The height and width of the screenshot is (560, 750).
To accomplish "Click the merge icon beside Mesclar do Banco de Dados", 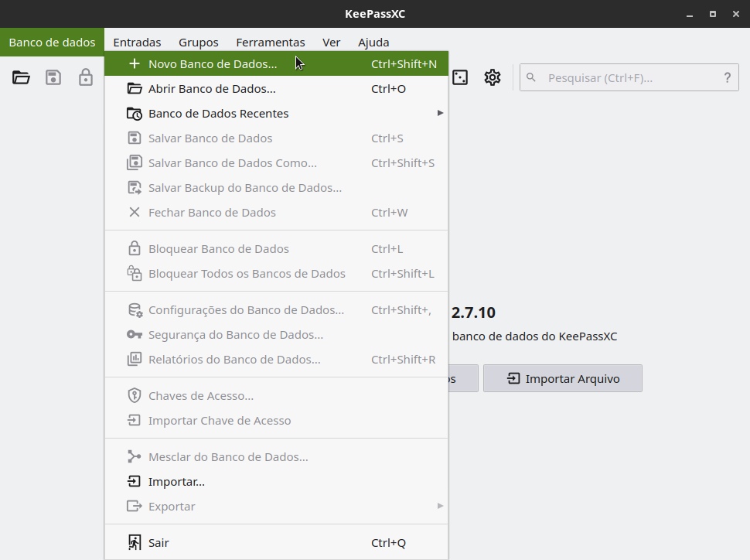I will pyautogui.click(x=135, y=456).
